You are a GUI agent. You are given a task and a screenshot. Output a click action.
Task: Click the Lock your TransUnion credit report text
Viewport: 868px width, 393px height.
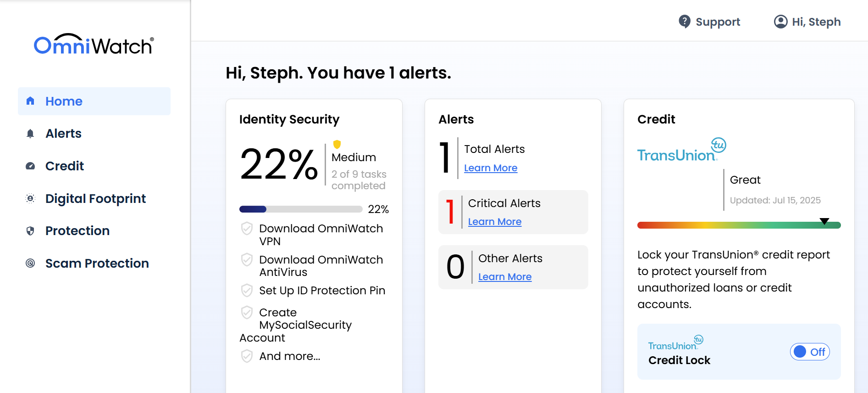[x=734, y=280]
